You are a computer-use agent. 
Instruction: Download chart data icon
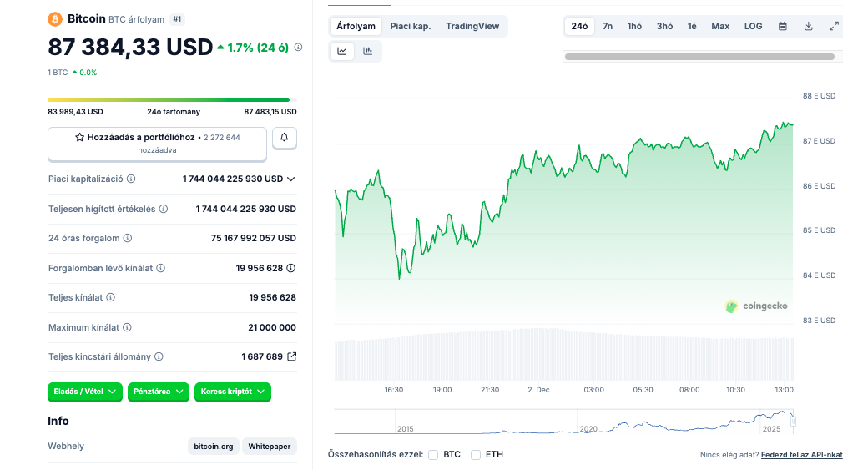tap(809, 26)
